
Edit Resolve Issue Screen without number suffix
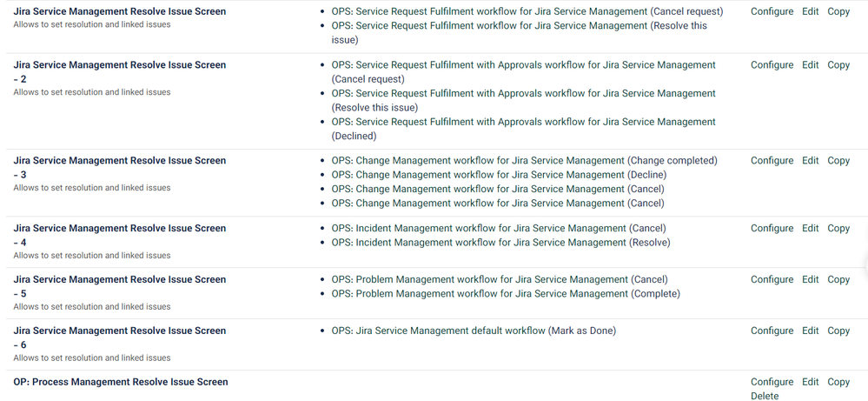coord(810,11)
